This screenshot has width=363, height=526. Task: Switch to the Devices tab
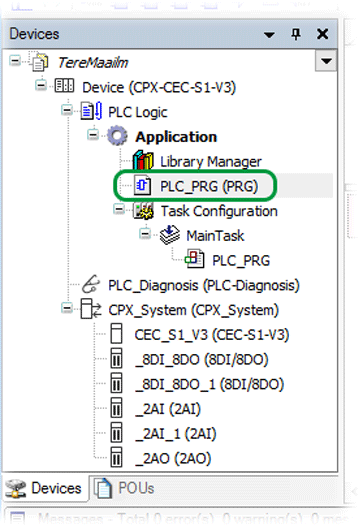coord(45,488)
